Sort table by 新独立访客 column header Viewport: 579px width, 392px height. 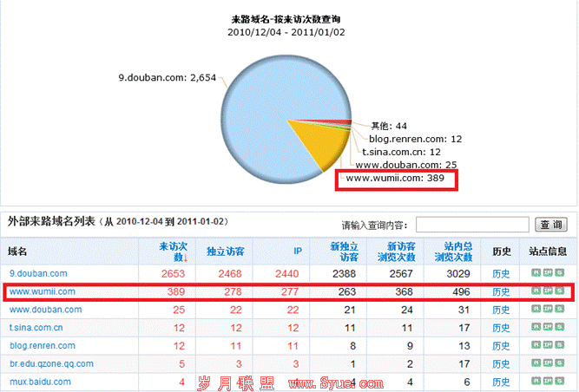pyautogui.click(x=344, y=252)
